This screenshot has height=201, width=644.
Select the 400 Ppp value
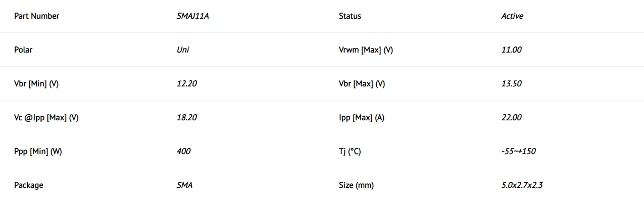click(x=183, y=152)
